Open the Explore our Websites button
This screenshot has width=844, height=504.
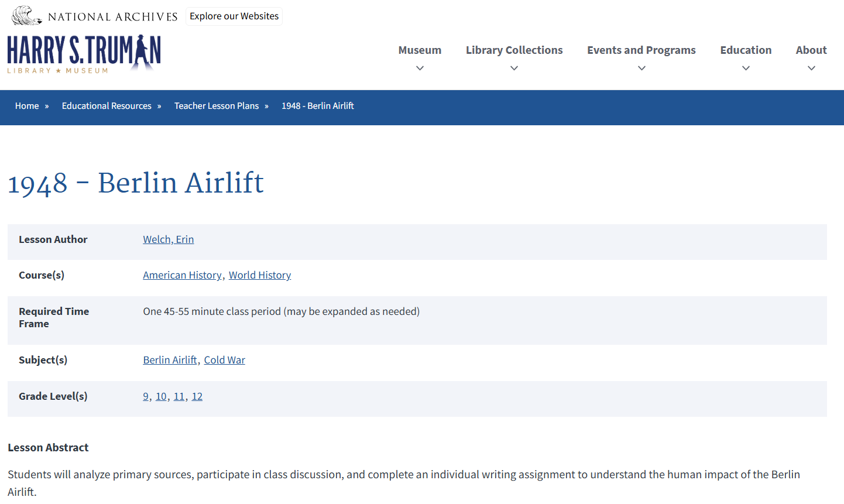[234, 16]
